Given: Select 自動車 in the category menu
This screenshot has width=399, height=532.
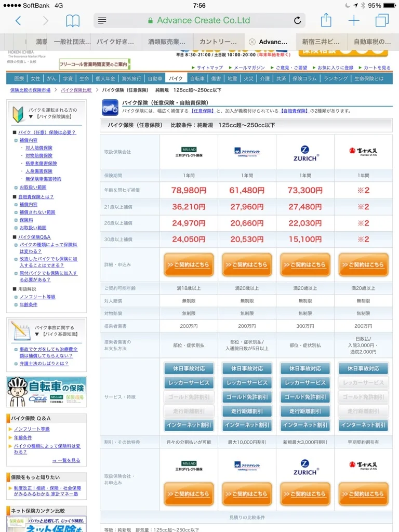Looking at the screenshot, I should pyautogui.click(x=155, y=78).
